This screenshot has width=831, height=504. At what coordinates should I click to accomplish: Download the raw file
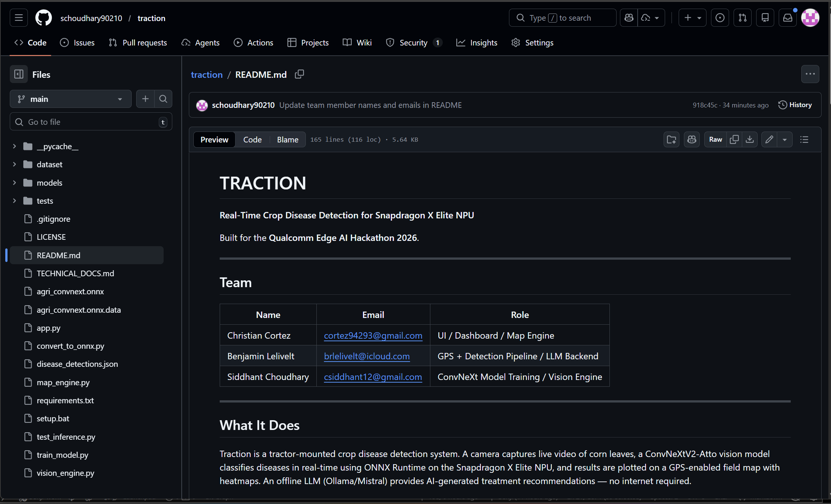750,139
